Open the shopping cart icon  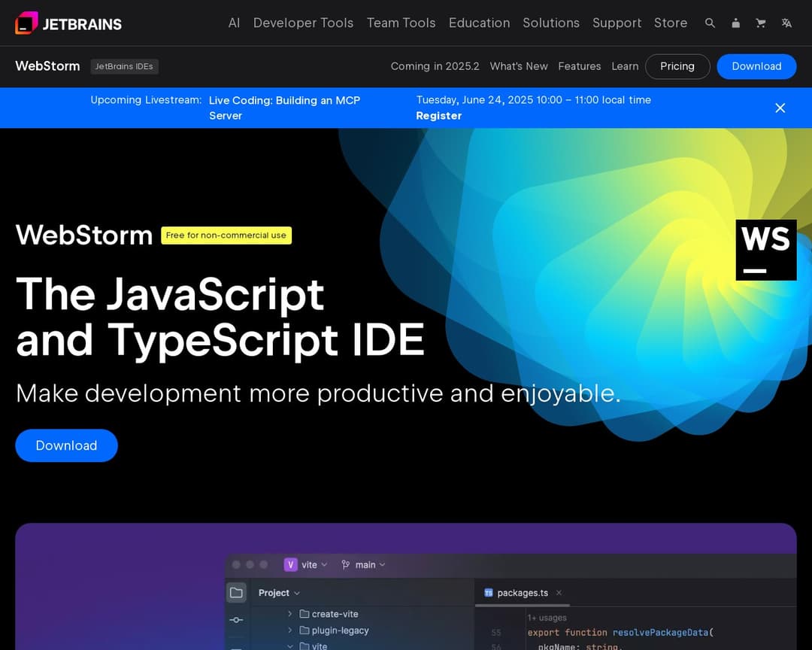tap(761, 23)
